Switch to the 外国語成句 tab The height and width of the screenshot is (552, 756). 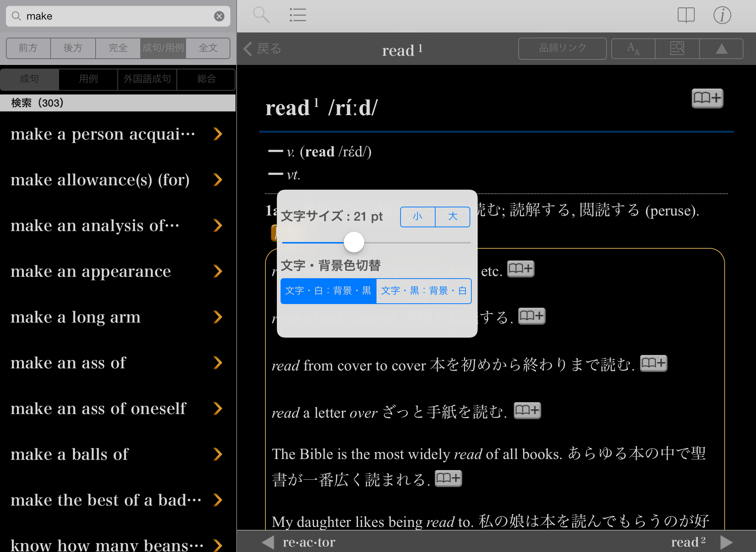147,79
